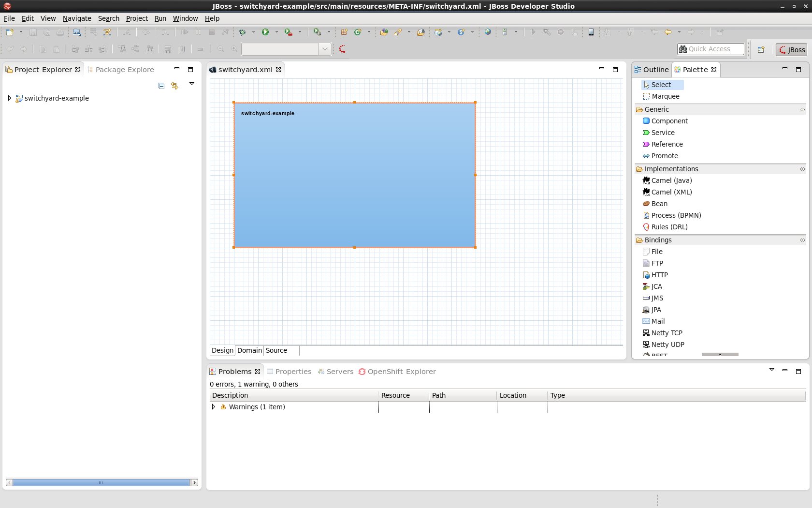This screenshot has height=508, width=812.
Task: Expand the switchyard-example project tree node
Action: click(x=9, y=98)
